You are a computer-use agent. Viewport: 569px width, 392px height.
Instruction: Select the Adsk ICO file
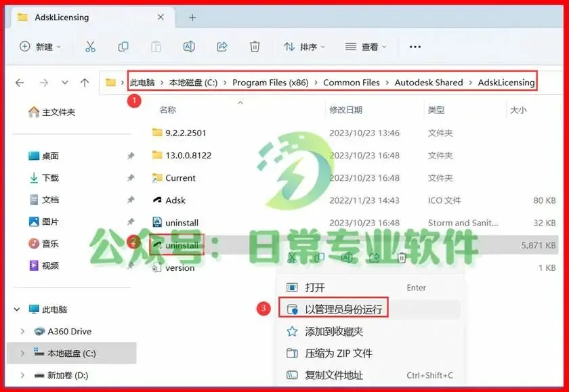point(169,200)
